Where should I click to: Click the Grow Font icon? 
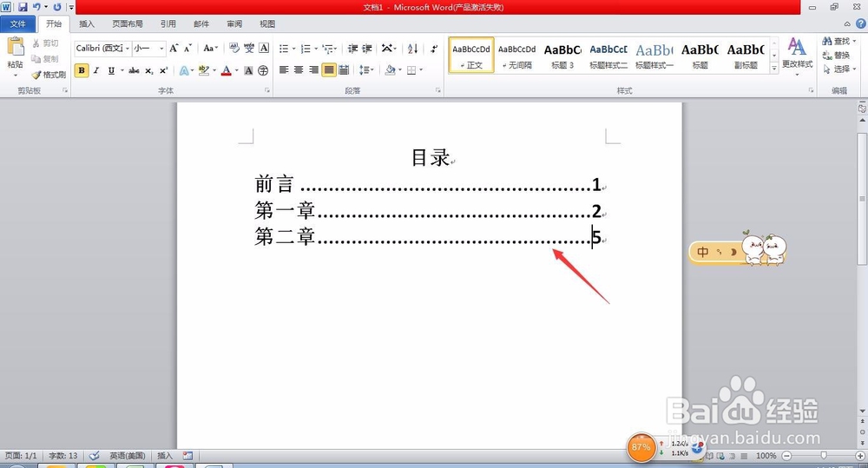[x=174, y=48]
